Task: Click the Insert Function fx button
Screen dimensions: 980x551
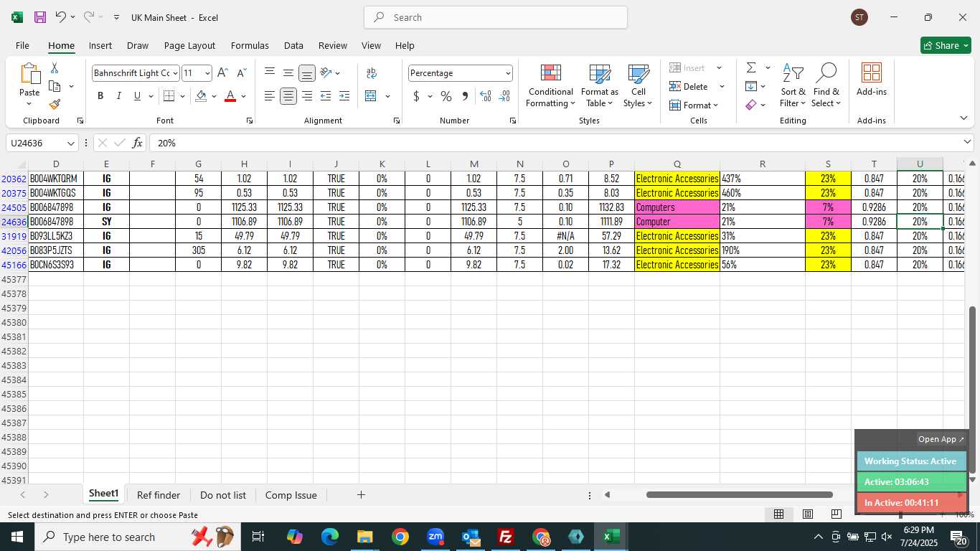Action: coord(137,143)
